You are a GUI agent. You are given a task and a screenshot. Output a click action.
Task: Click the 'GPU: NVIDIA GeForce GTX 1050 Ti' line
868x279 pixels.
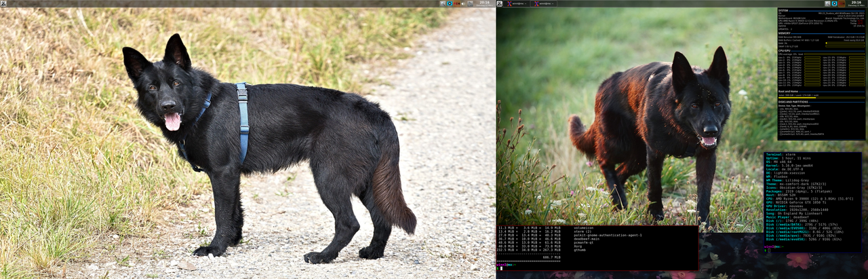coord(796,202)
